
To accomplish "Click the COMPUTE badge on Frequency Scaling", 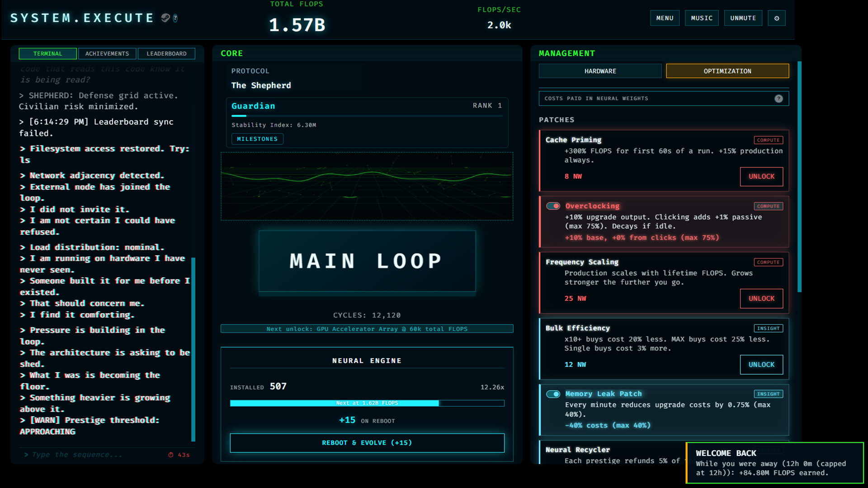I will [x=768, y=262].
